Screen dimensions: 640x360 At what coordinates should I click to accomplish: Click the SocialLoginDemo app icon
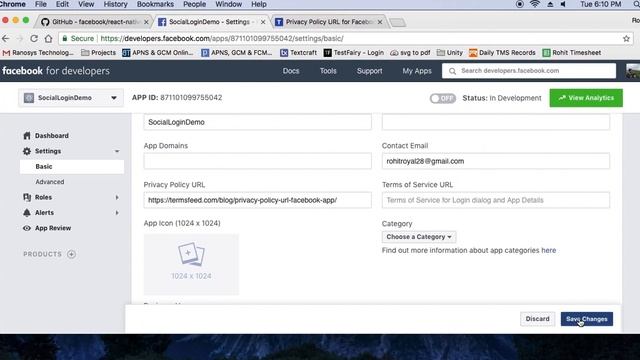click(29, 98)
